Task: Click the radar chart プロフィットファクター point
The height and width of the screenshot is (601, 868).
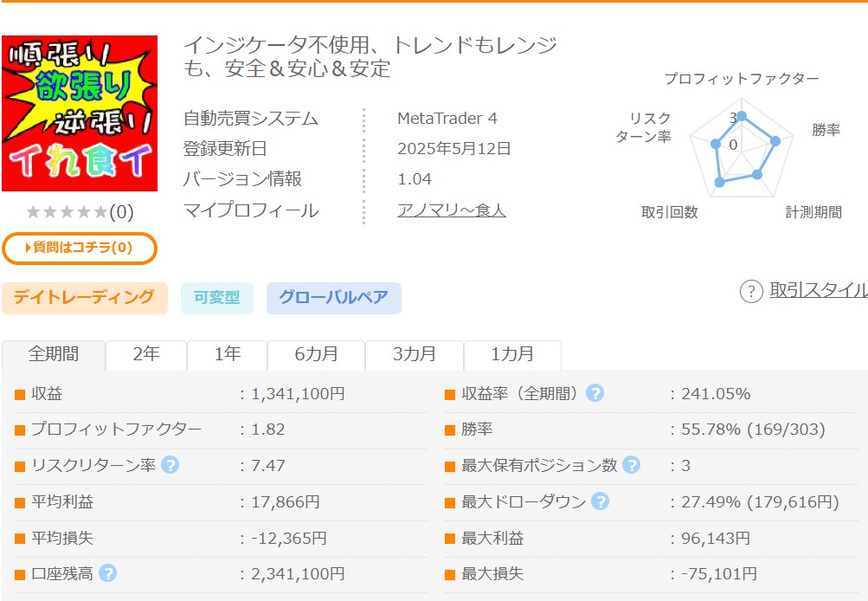Action: pos(742,116)
